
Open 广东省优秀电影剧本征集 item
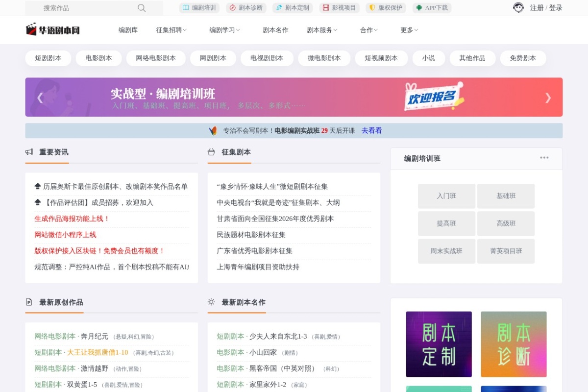coord(254,251)
